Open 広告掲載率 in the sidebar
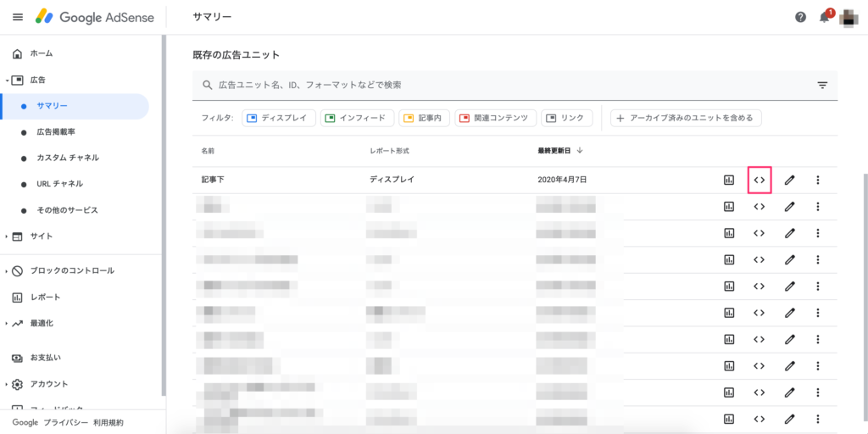868x434 pixels. (67, 132)
